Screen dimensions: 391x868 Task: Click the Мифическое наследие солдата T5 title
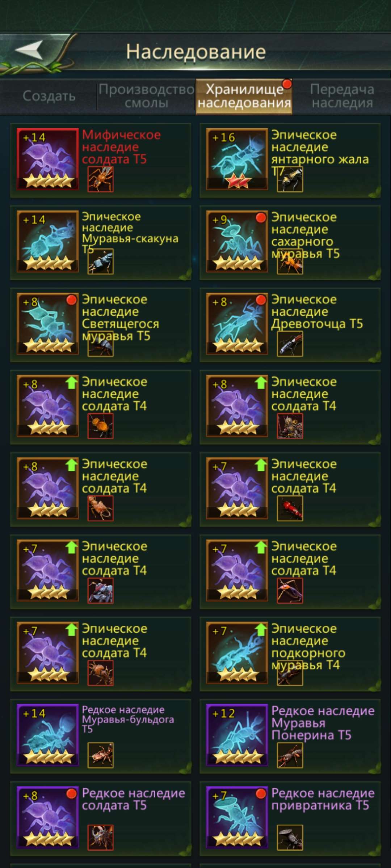pyautogui.click(x=121, y=147)
